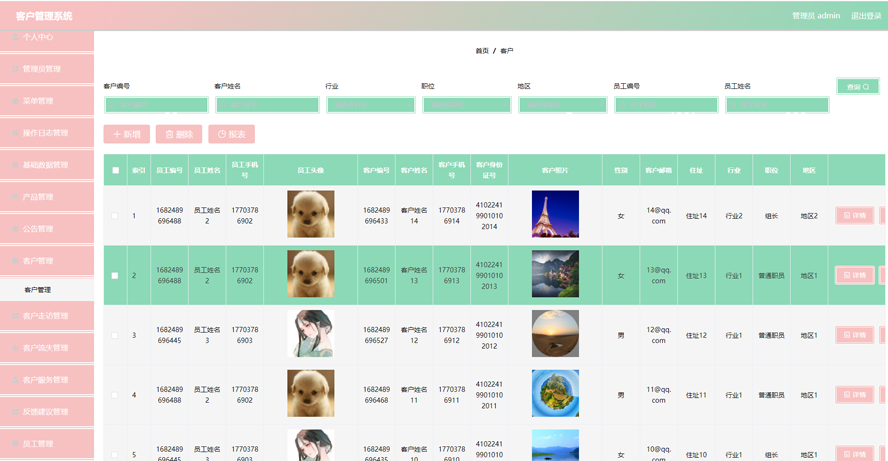Click the 个人中心 person icon in sidebar
This screenshot has width=888, height=461.
[x=15, y=37]
